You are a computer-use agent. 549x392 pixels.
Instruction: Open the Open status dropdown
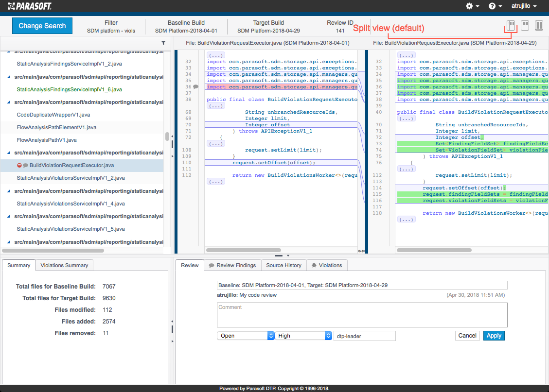(246, 336)
